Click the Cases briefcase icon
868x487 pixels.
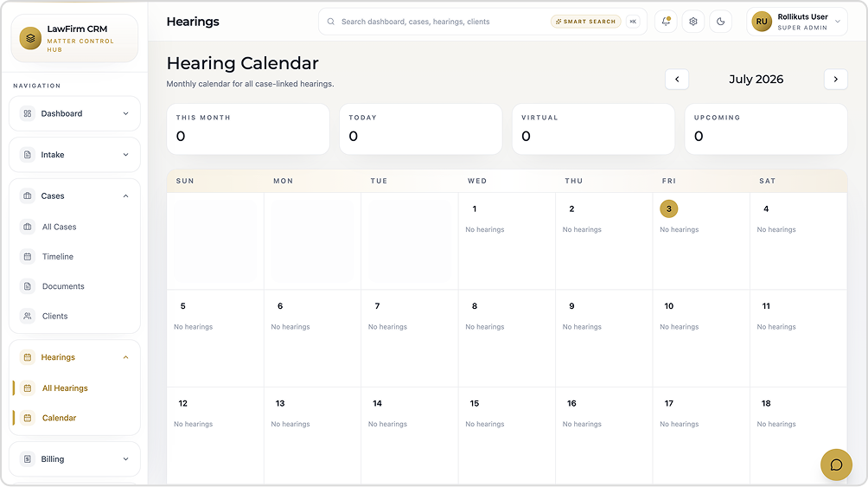point(27,195)
